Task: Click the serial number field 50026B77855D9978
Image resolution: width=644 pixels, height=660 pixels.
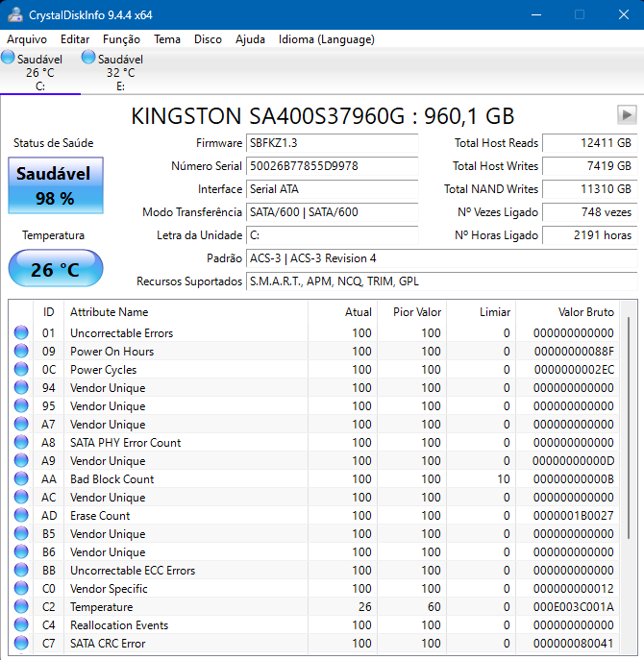Action: pos(332,166)
